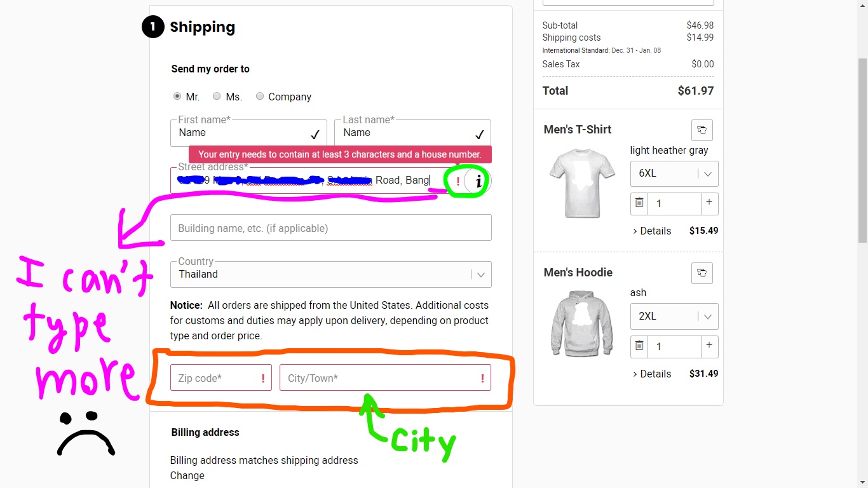Open the 6XL size dropdown
The width and height of the screenshot is (868, 488).
coord(674,173)
